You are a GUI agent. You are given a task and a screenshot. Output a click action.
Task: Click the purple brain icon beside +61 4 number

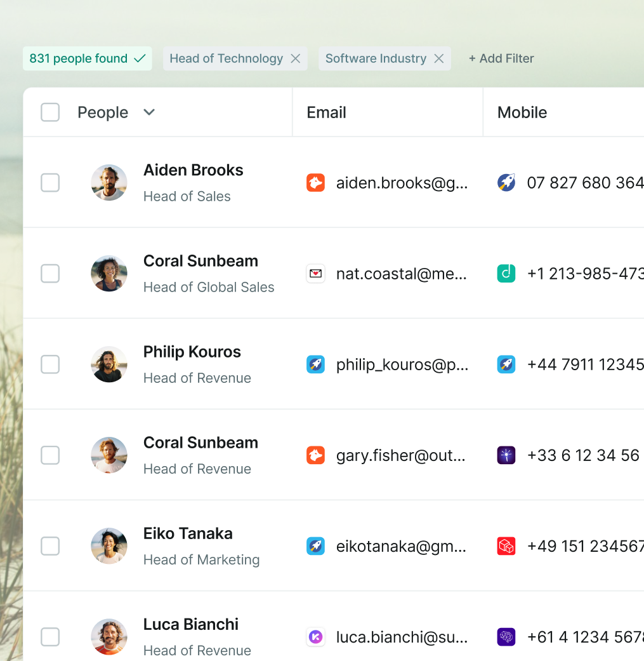coord(506,637)
